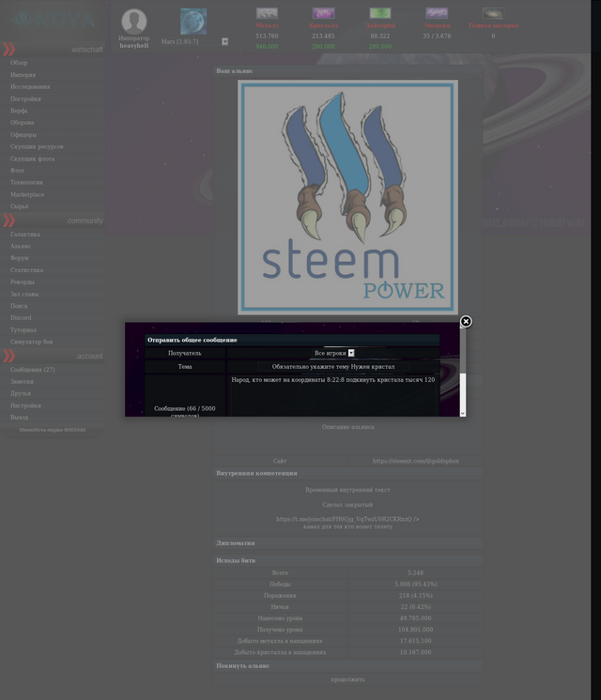Open Галактика view
Screen dimensions: 601x700
[25, 234]
